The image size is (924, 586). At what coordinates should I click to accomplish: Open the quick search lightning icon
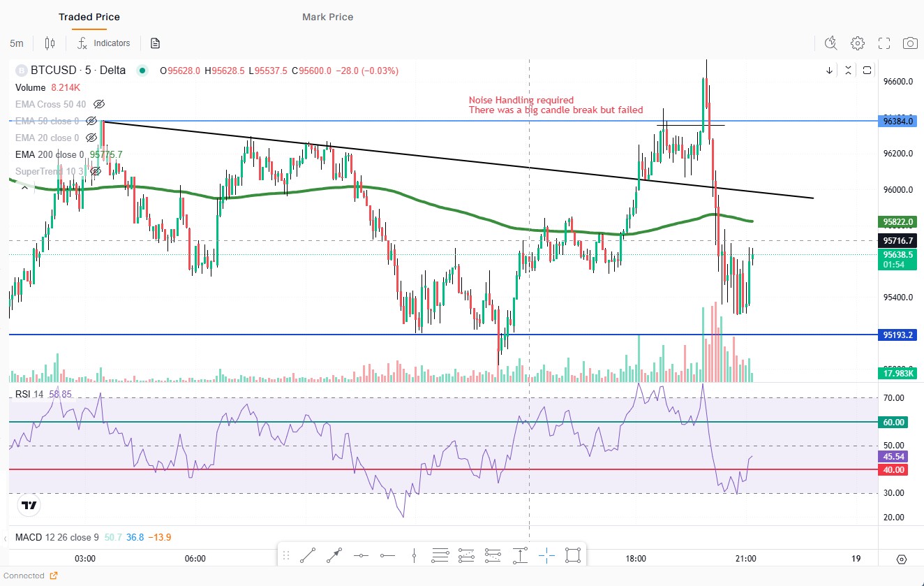(x=830, y=43)
